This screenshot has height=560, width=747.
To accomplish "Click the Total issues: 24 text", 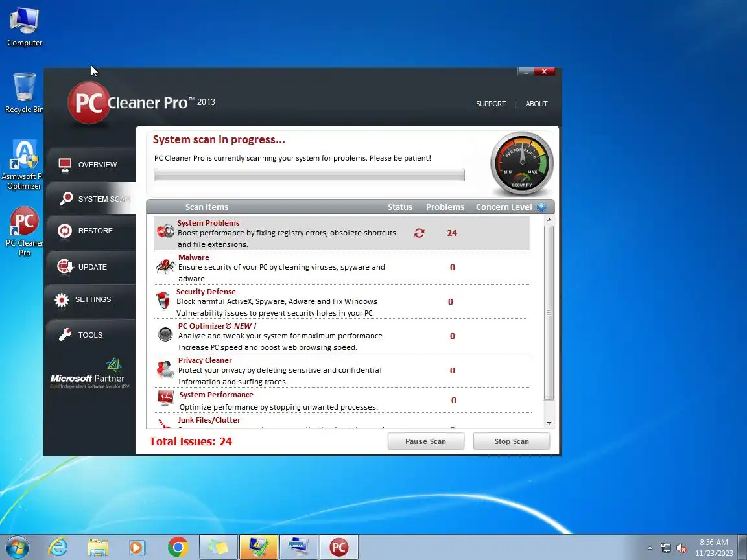I will point(191,441).
